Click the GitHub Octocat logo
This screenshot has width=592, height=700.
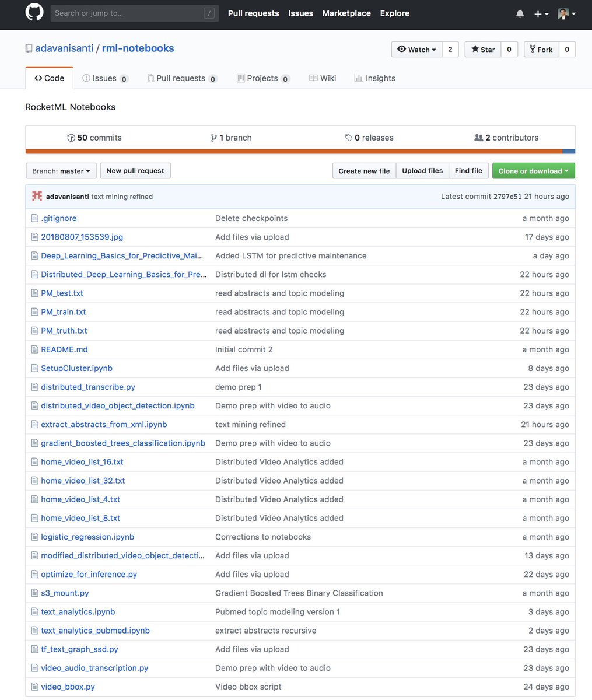point(34,13)
